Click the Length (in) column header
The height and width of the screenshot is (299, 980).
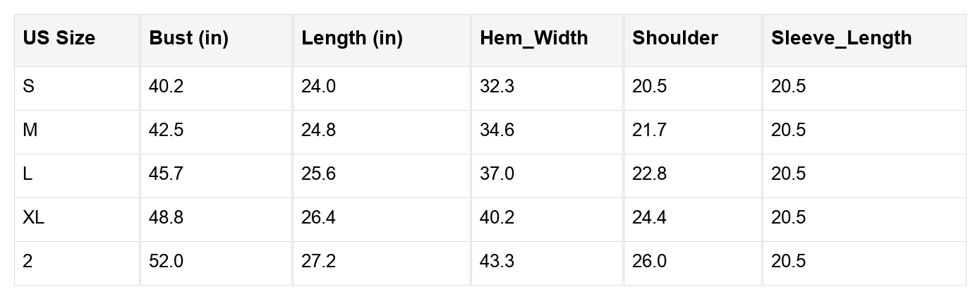click(x=351, y=39)
